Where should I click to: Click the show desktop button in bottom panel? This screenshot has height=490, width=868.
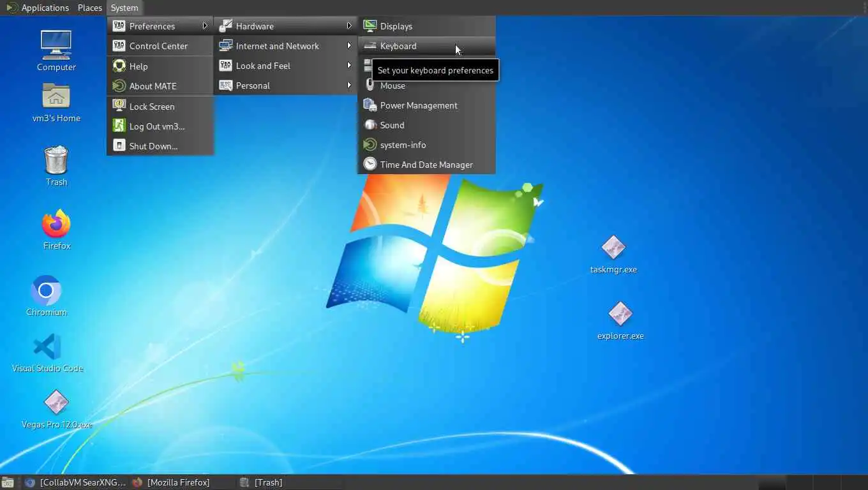(x=8, y=482)
